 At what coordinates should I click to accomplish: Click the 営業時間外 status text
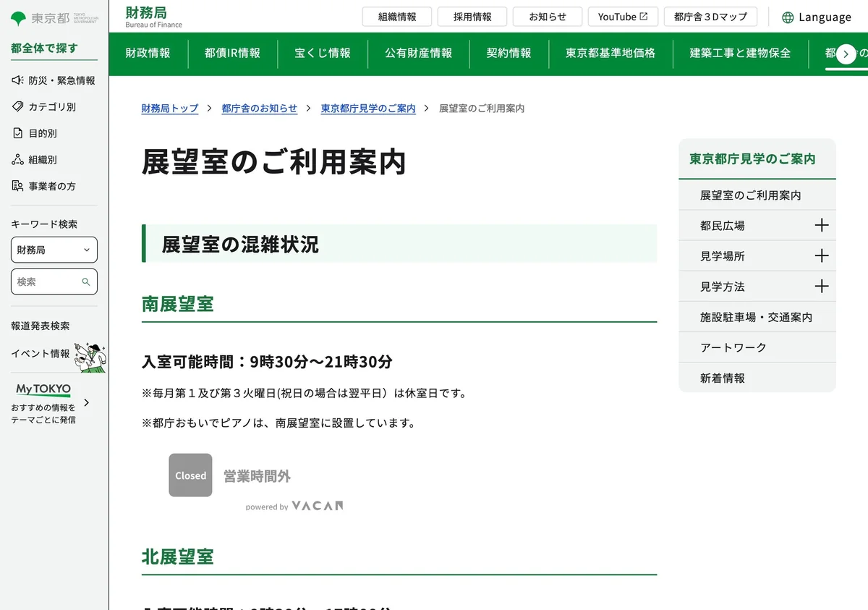click(257, 476)
